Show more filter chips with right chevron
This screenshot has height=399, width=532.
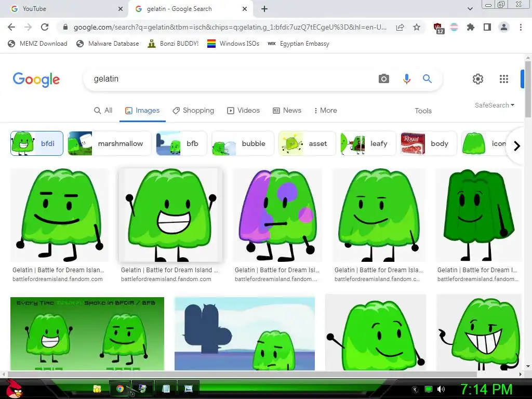coord(517,146)
